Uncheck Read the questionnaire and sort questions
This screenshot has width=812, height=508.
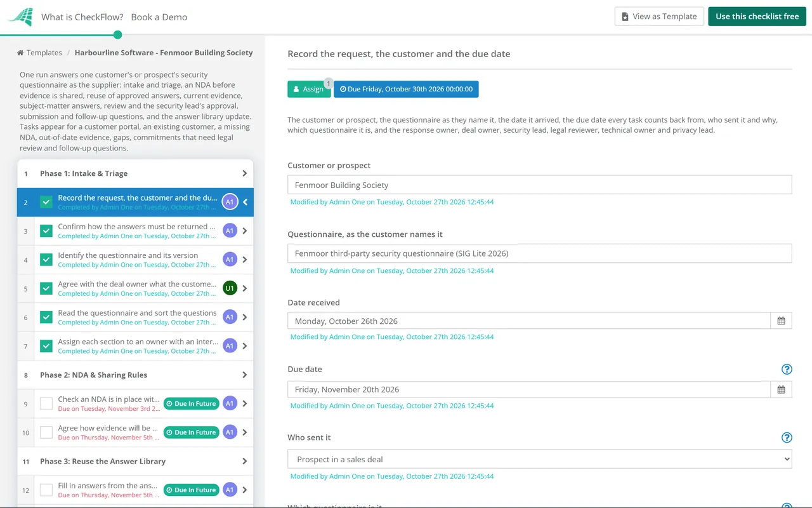(46, 317)
